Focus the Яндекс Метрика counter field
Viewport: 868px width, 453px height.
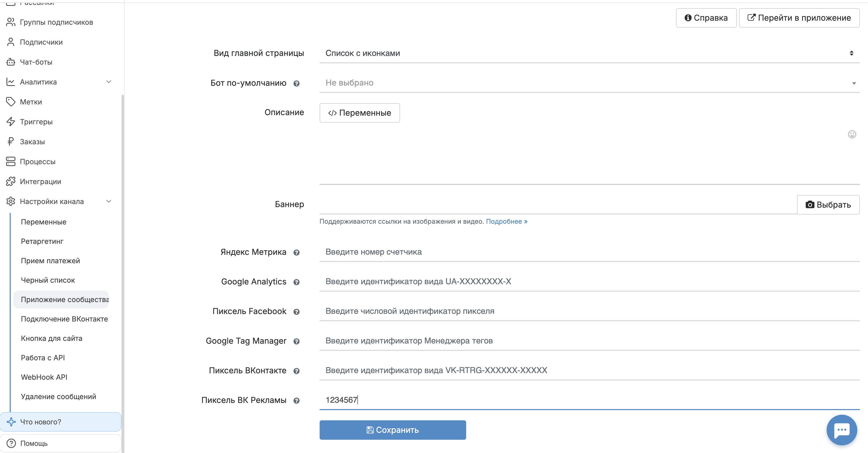pos(589,252)
